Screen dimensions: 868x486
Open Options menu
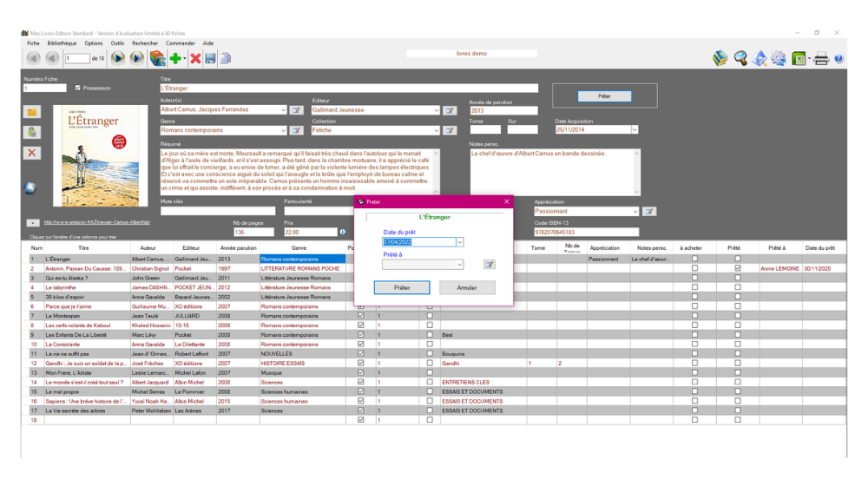coord(94,43)
